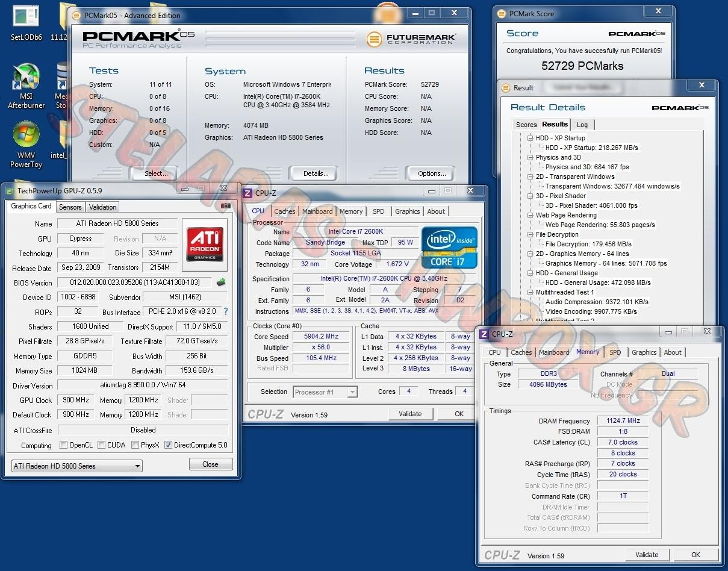Toggle the PhysX checkbox
The image size is (728, 571).
click(135, 445)
